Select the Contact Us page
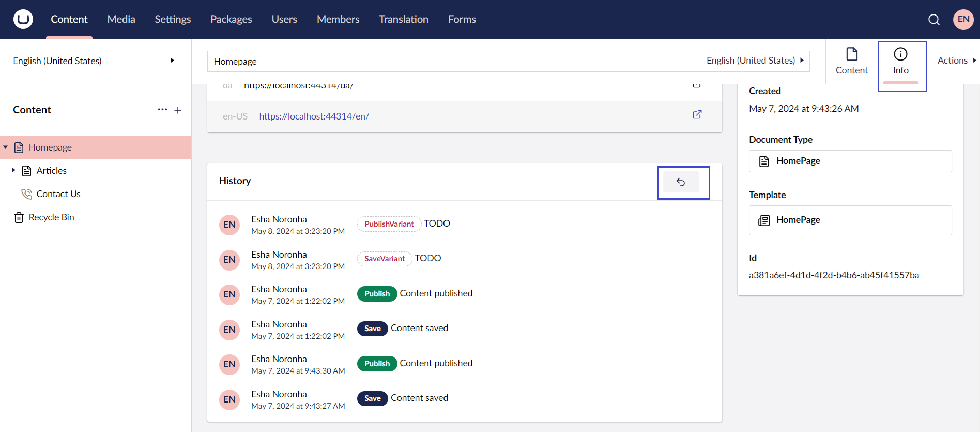Screen dimensions: 980x432 58,194
